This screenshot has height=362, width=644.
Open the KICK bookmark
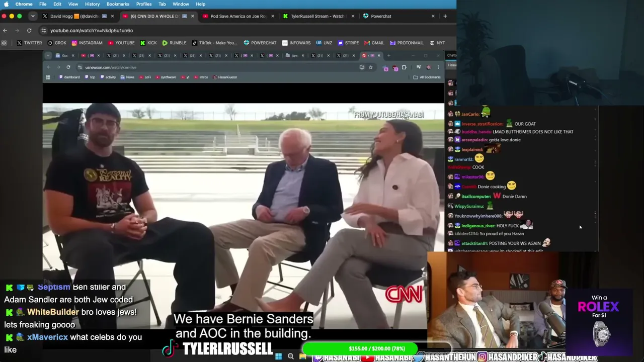tap(148, 43)
